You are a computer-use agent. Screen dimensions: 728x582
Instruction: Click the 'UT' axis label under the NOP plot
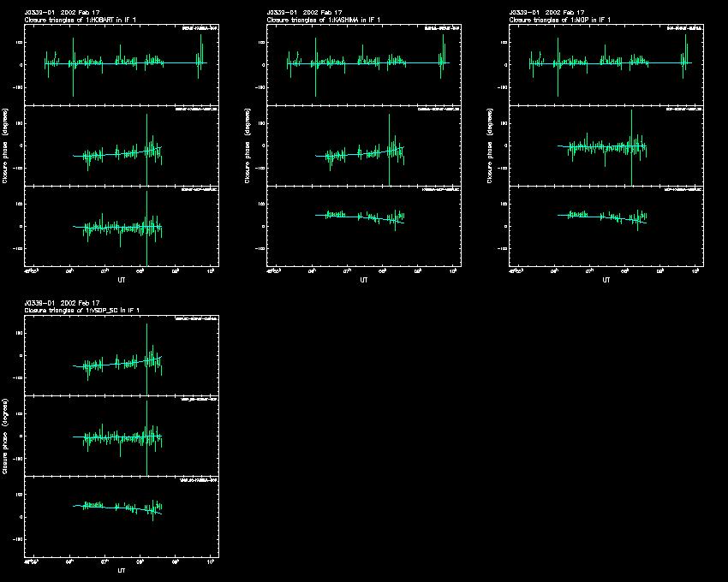point(606,280)
